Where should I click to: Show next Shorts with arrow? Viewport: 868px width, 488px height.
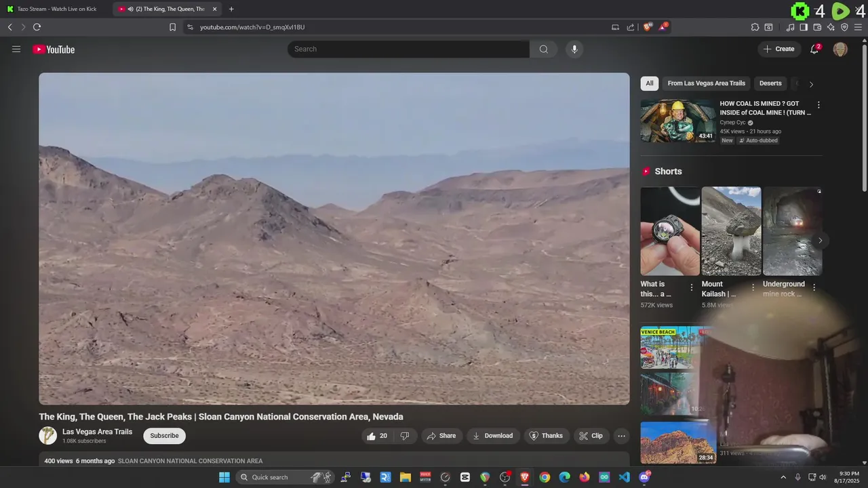pyautogui.click(x=820, y=241)
